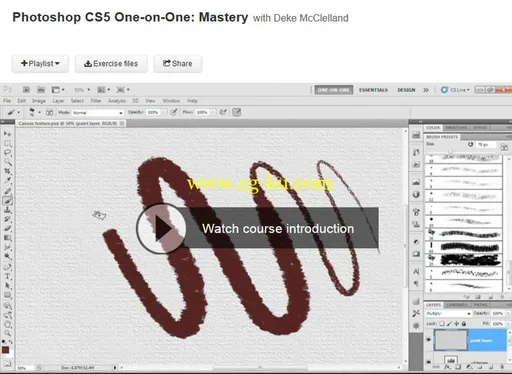This screenshot has height=374, width=512.
Task: Switch to the Paths tab
Action: coord(480,305)
